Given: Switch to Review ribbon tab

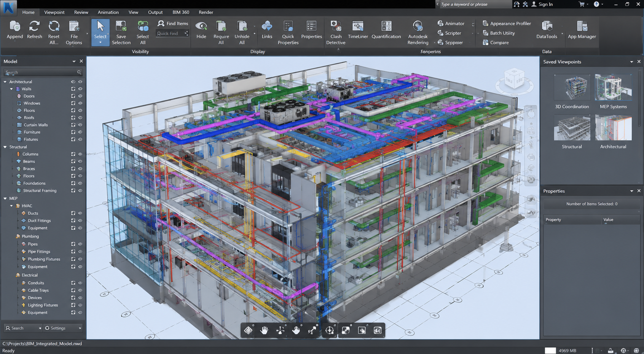Looking at the screenshot, I should [81, 12].
